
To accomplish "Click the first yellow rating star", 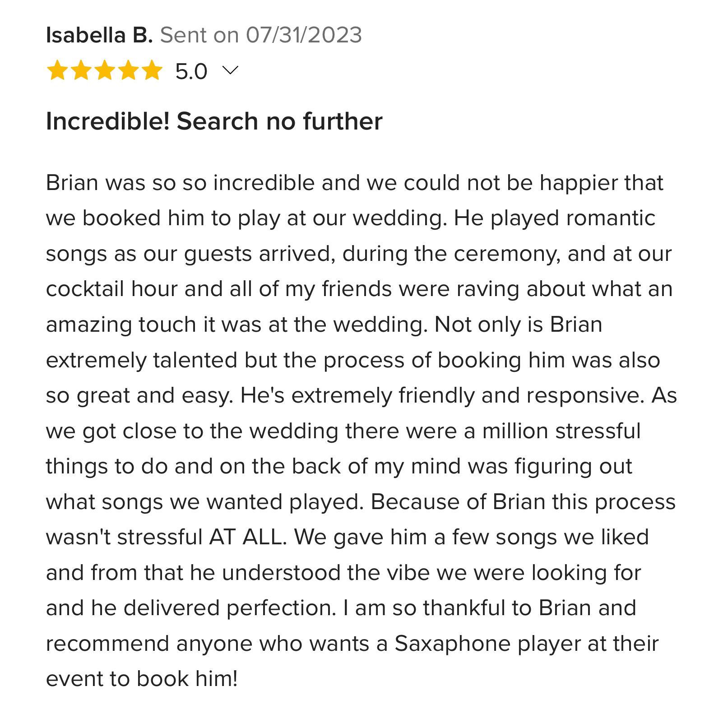I will click(57, 71).
